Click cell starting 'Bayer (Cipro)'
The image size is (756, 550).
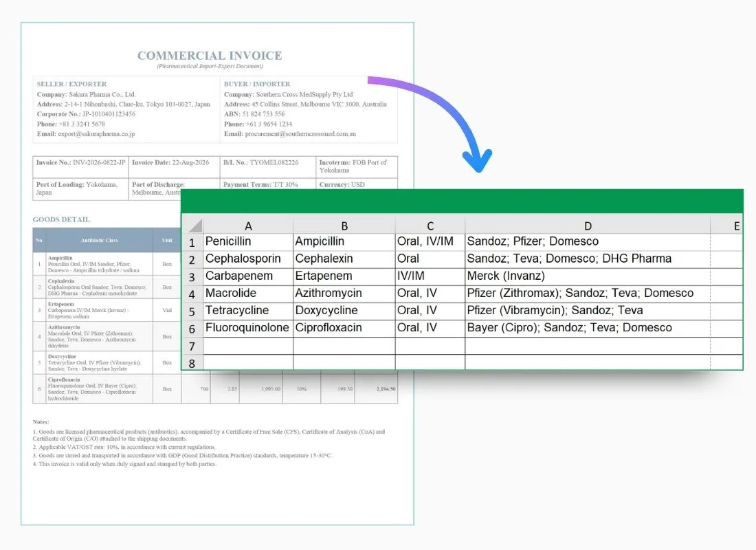coord(588,328)
